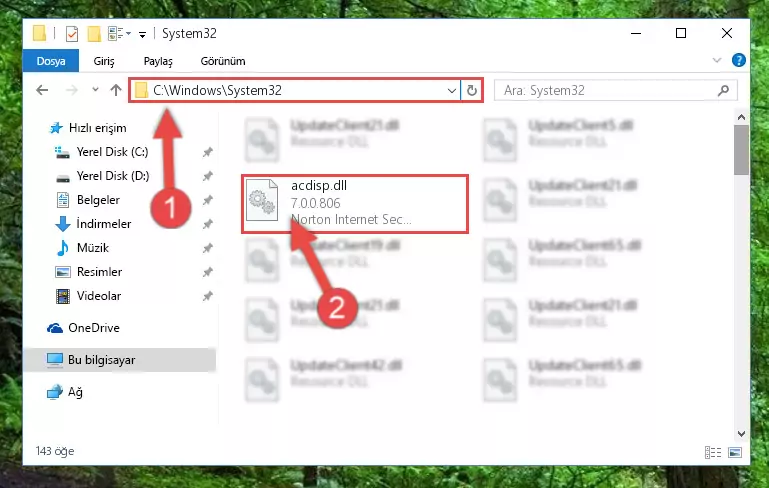This screenshot has height=488, width=769.
Task: Click the Ara: System32 search box
Action: pos(615,91)
